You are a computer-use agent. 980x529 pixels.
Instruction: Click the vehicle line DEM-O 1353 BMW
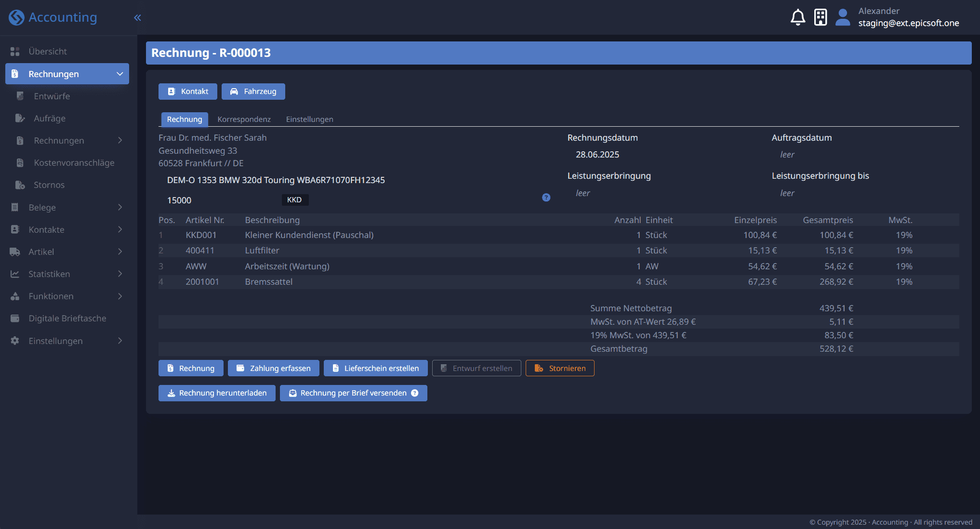[x=276, y=180]
